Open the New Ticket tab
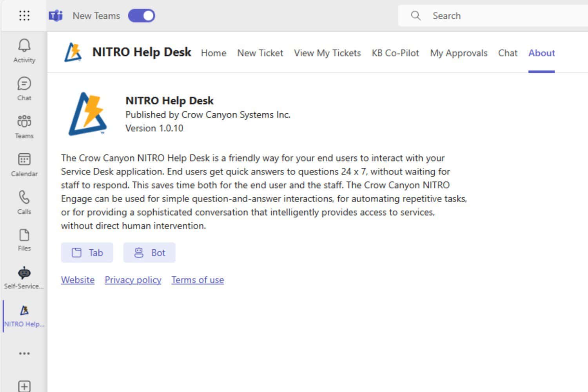The width and height of the screenshot is (588, 392). [260, 53]
